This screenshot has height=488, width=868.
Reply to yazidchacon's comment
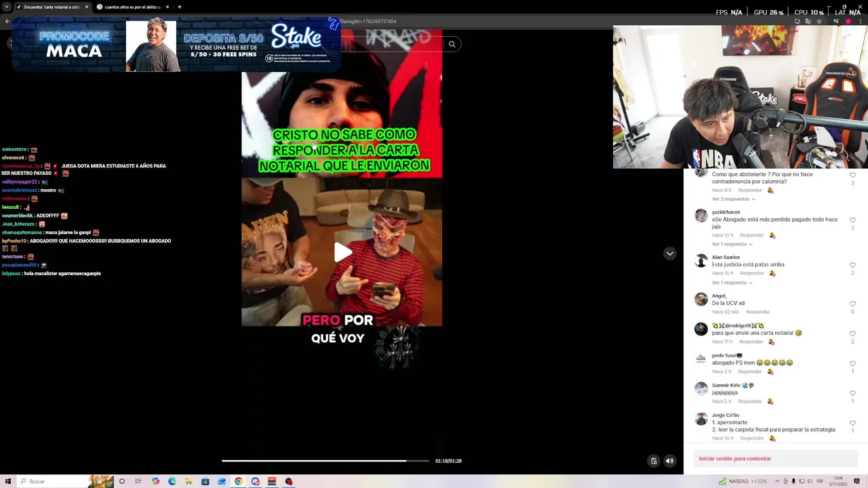(x=751, y=235)
